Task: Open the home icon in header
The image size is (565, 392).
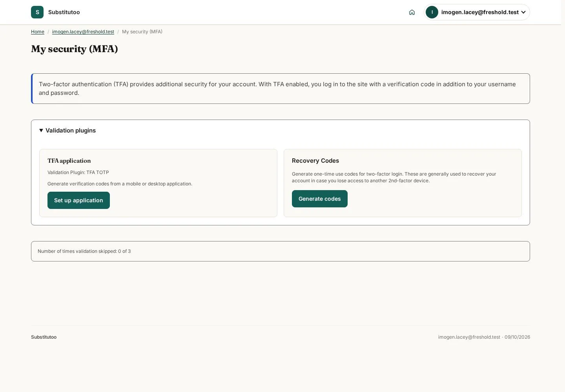Action: 412,12
